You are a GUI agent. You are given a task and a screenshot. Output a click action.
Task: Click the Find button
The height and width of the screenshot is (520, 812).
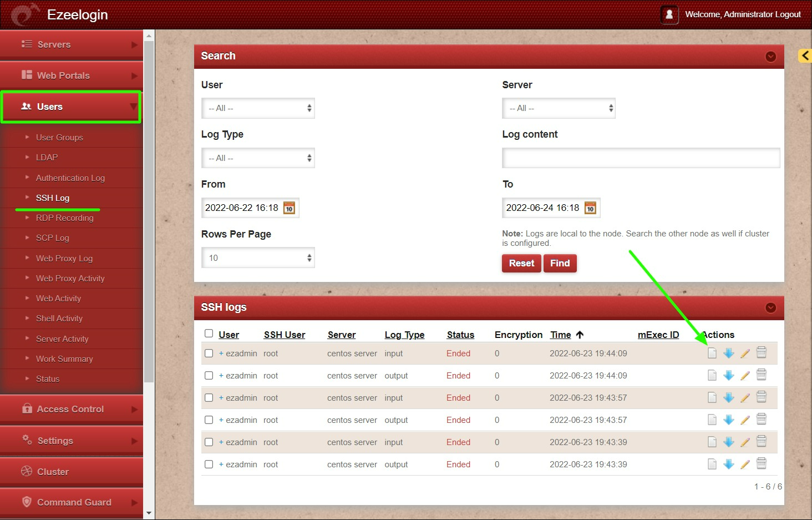coord(560,263)
